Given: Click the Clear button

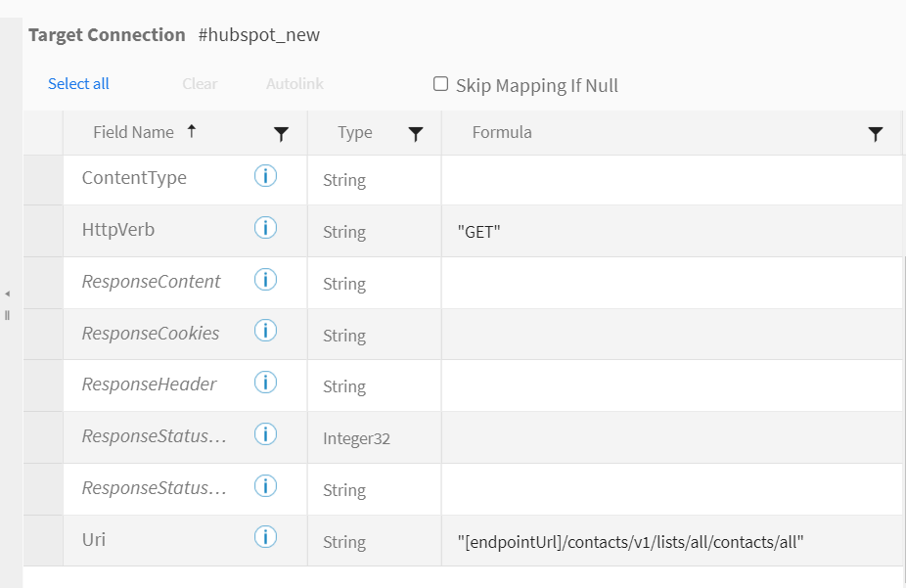Looking at the screenshot, I should 200,84.
